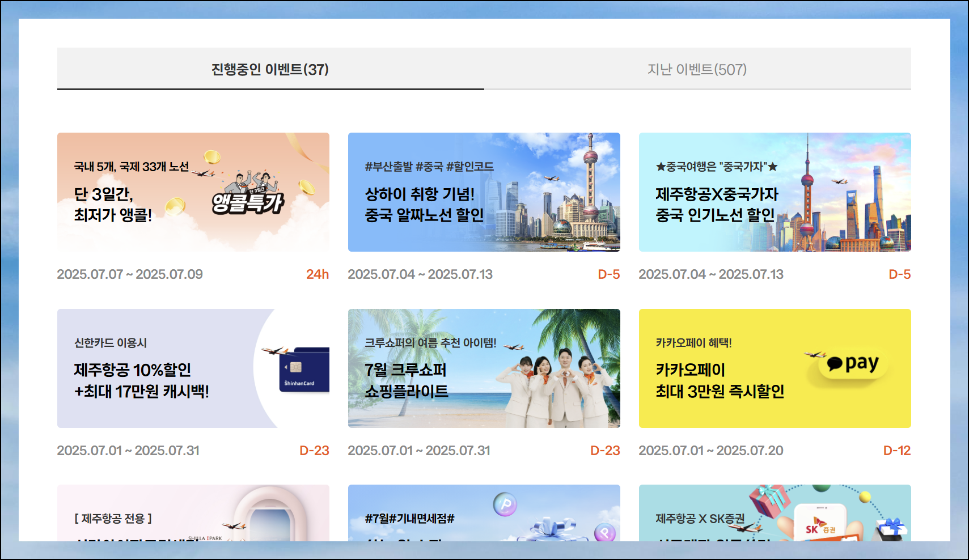The width and height of the screenshot is (969, 560).
Task: Switch to the 진행중인 이벤트(37) tab
Action: [x=270, y=69]
